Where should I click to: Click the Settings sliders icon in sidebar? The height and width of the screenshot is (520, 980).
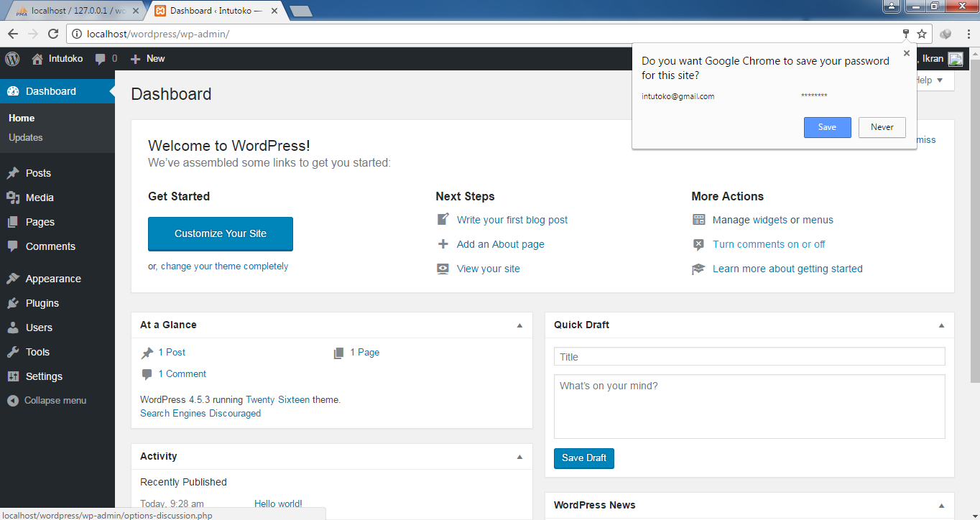click(13, 376)
